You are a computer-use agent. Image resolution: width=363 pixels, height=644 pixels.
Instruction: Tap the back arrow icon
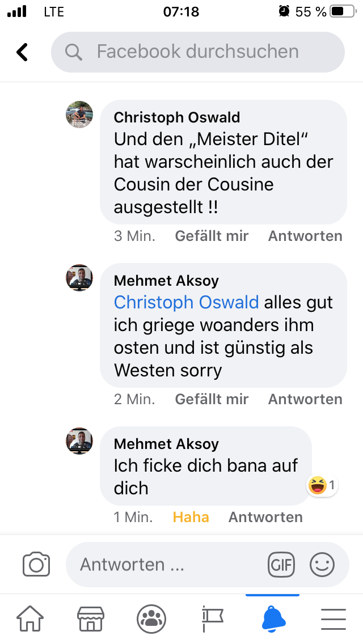coord(22,52)
